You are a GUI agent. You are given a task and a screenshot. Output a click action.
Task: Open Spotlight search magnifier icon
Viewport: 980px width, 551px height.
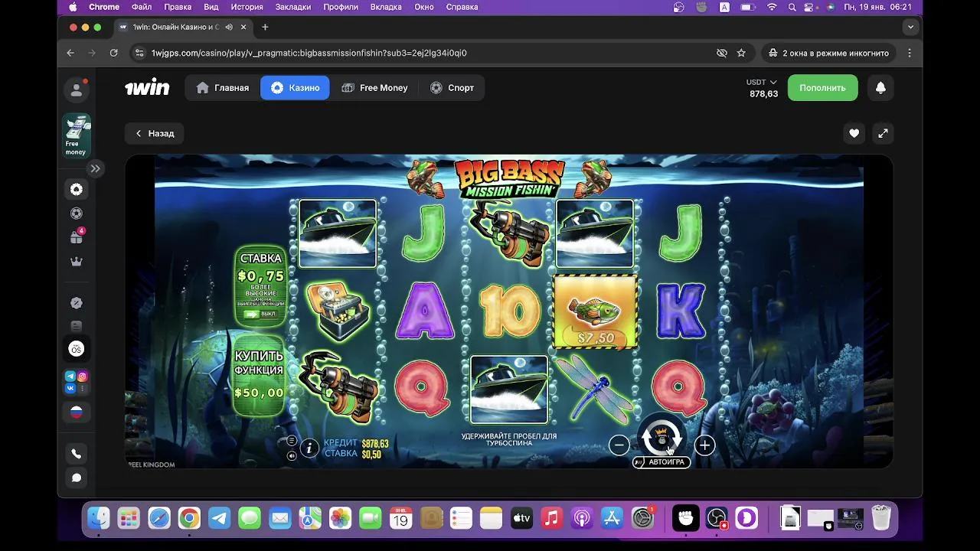point(791,7)
